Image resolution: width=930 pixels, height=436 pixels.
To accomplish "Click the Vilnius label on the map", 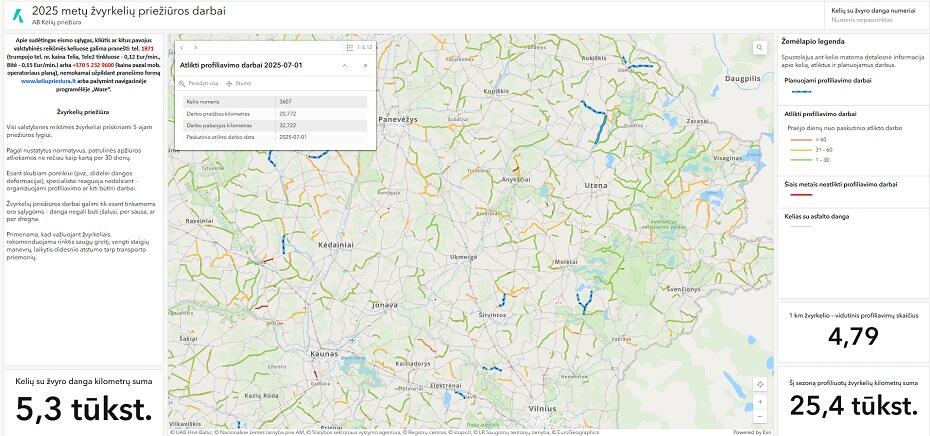I will click(543, 409).
